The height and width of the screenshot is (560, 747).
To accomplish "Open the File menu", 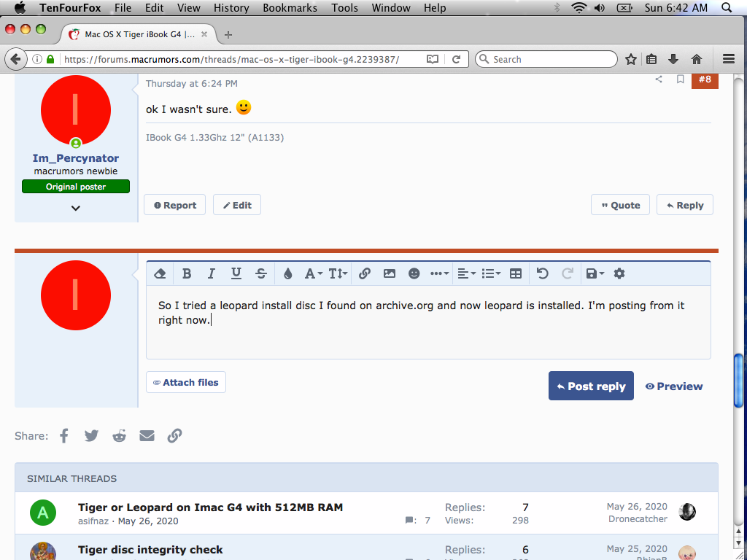I will click(x=123, y=8).
